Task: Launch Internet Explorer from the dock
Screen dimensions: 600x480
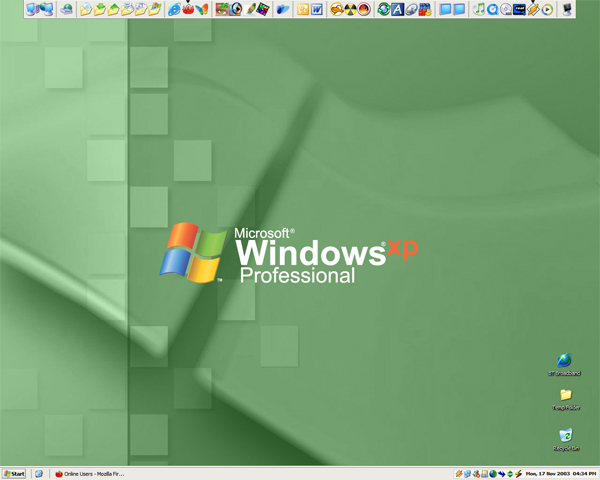Action: [174, 9]
